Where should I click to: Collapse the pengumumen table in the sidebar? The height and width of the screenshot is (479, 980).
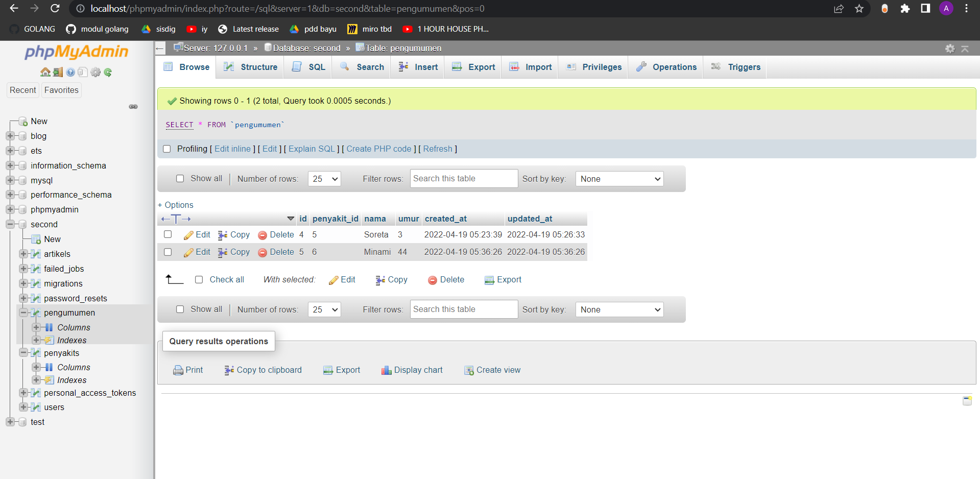(x=23, y=313)
